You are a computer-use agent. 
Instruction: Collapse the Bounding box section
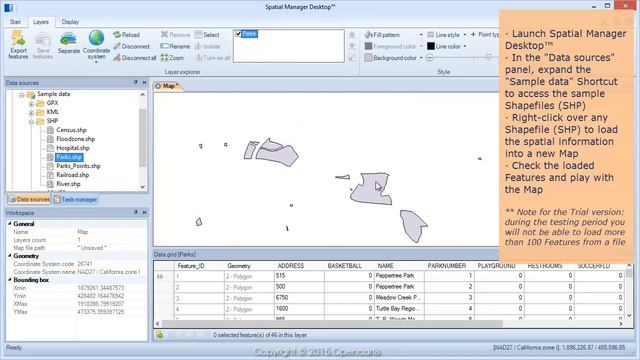10,280
